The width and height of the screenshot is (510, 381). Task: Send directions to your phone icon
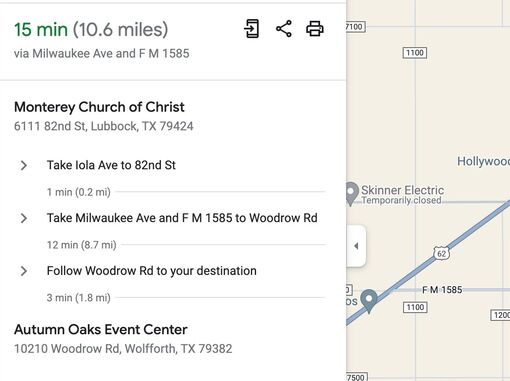252,29
